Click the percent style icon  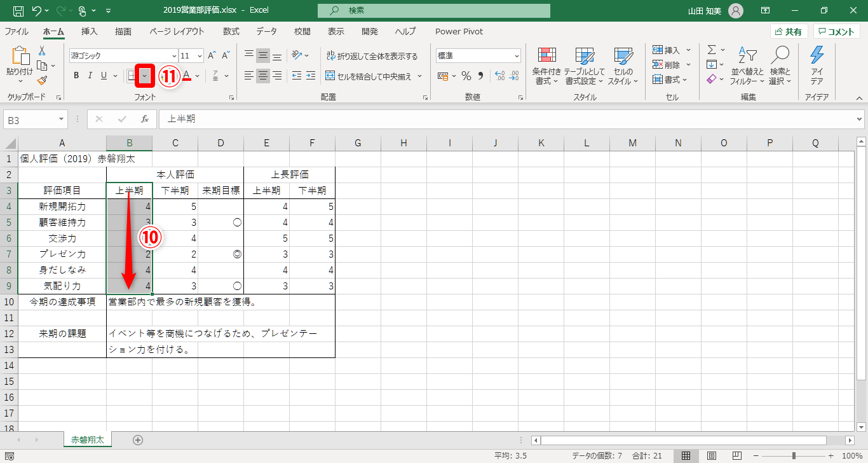(x=466, y=76)
